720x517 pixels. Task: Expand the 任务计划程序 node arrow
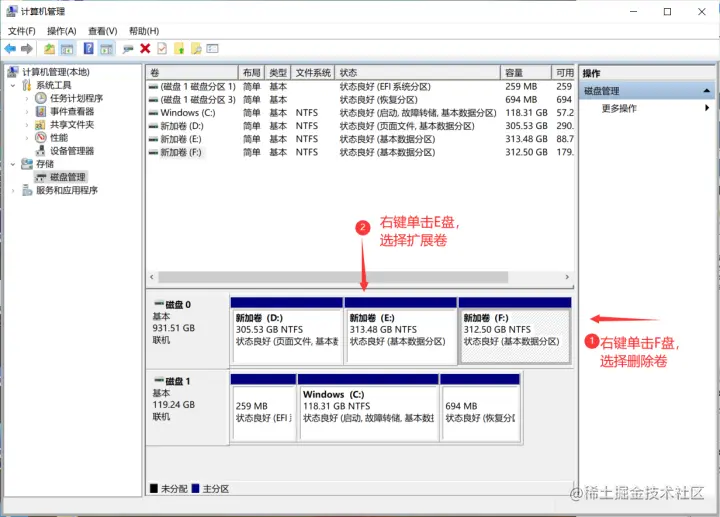click(x=27, y=98)
